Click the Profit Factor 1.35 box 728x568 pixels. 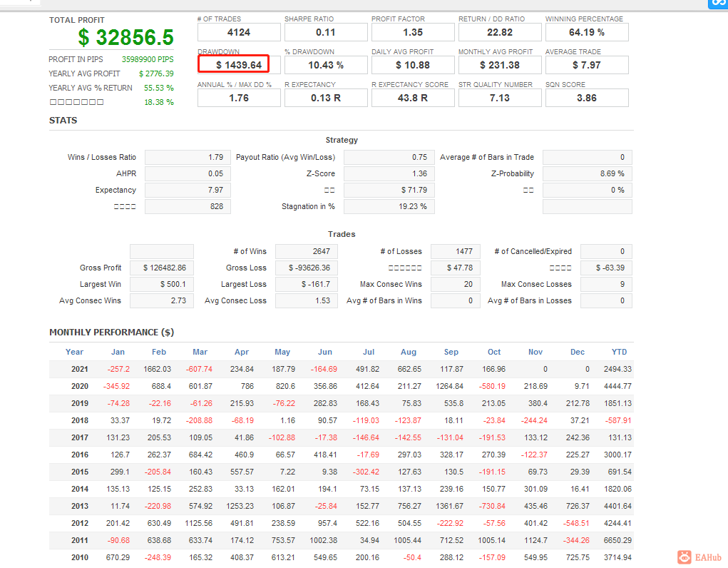coord(413,32)
